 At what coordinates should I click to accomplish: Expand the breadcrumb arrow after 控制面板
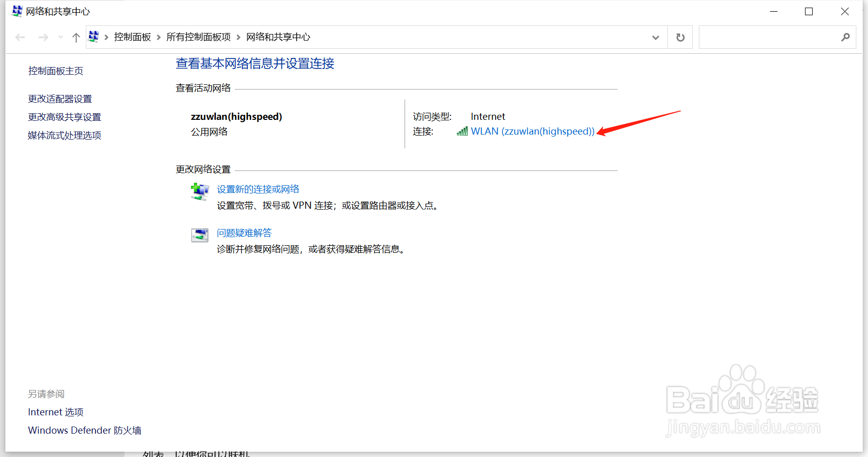pos(158,37)
